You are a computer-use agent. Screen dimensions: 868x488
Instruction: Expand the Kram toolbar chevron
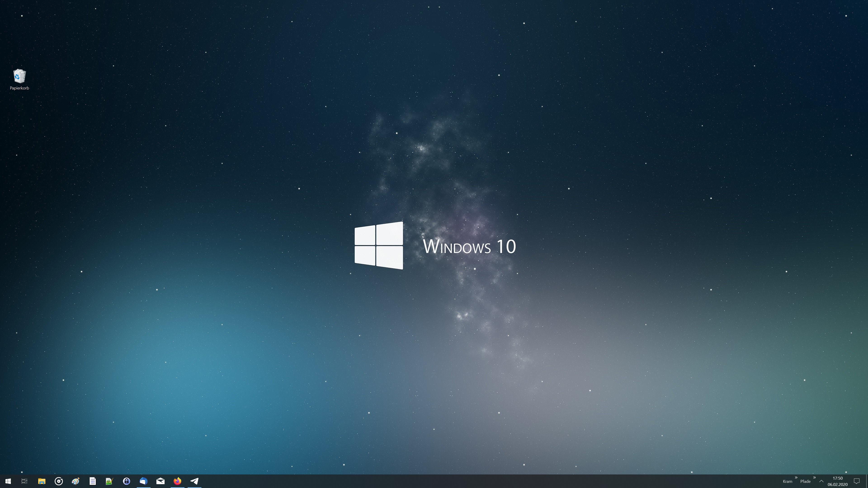pos(796,477)
